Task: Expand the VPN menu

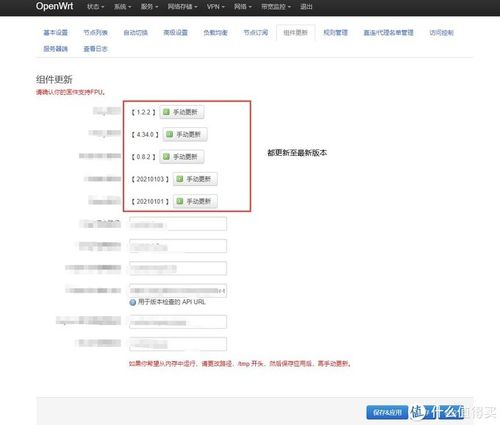Action: [216, 6]
